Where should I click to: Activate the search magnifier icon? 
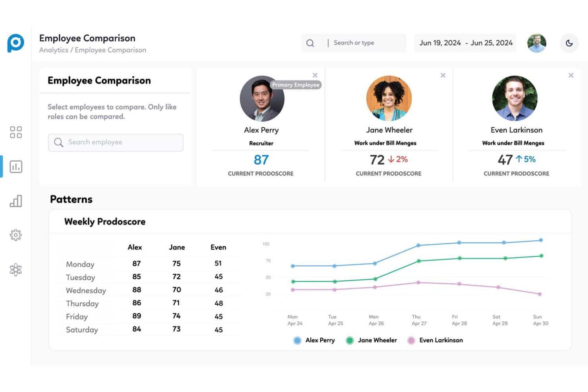[x=310, y=42]
